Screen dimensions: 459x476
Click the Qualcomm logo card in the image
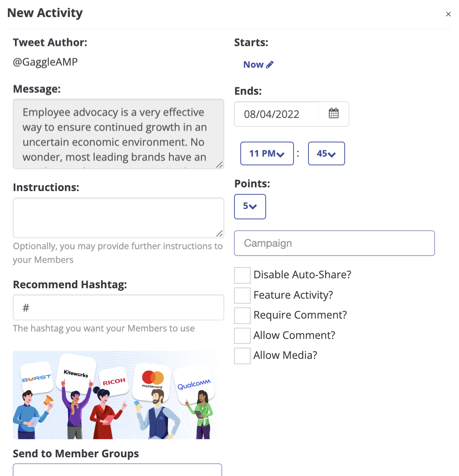coord(194,385)
